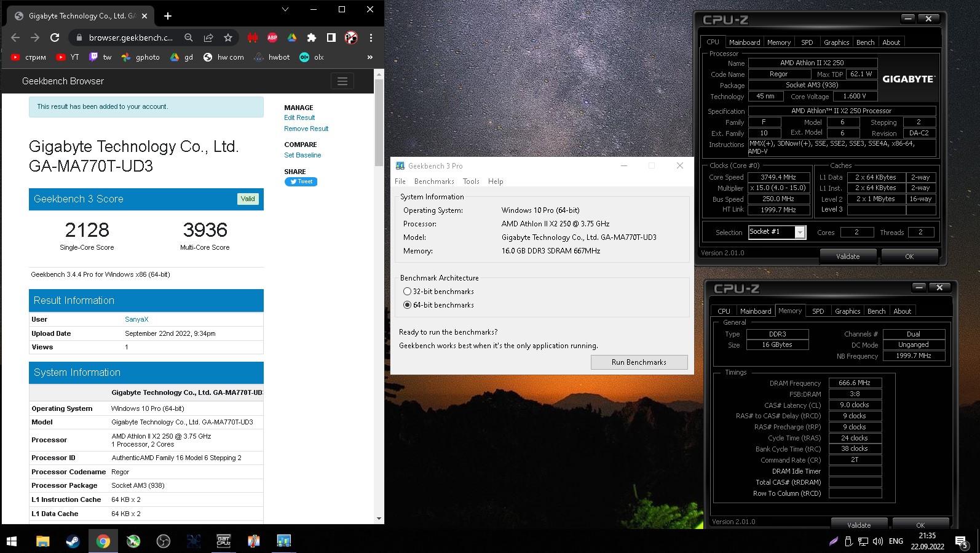Open the Geekbench Browser hamburger menu
This screenshot has width=980, height=553.
(x=342, y=81)
